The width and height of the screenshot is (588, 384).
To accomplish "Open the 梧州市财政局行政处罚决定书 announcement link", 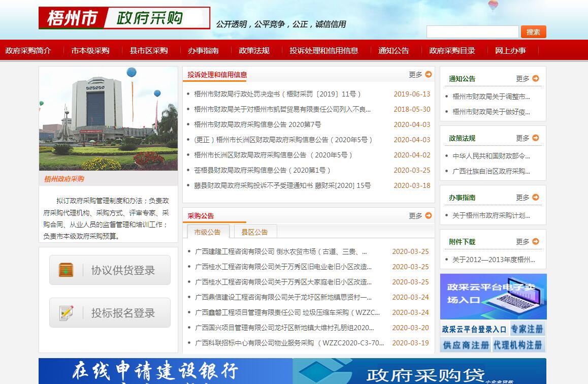I will pyautogui.click(x=278, y=94).
